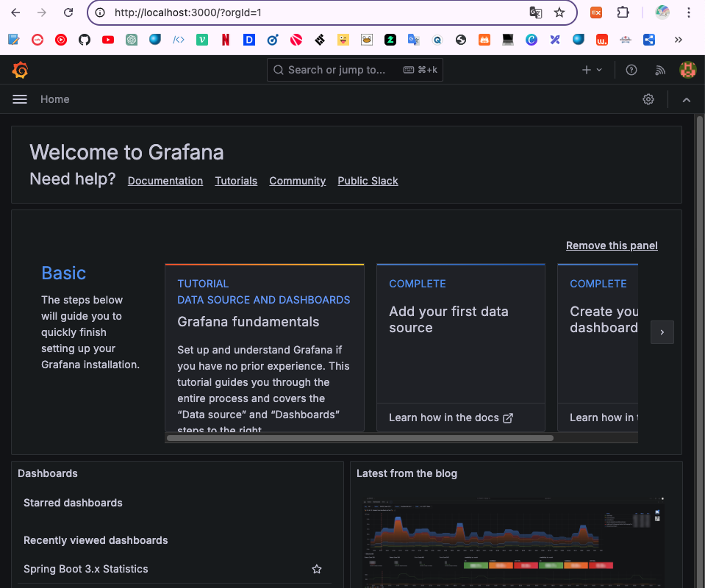Star the Spring Boot 3.x Statistics dashboard

[x=317, y=569]
